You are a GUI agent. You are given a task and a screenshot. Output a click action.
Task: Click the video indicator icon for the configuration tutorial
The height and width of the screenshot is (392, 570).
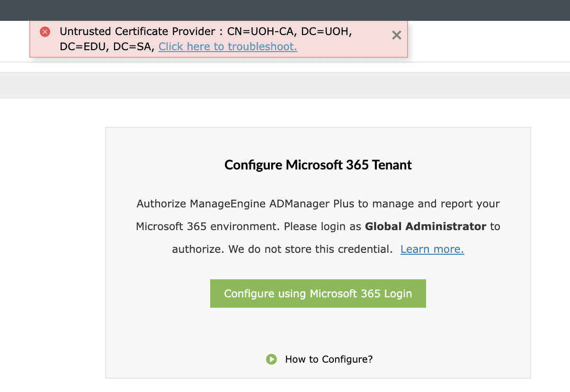point(271,359)
